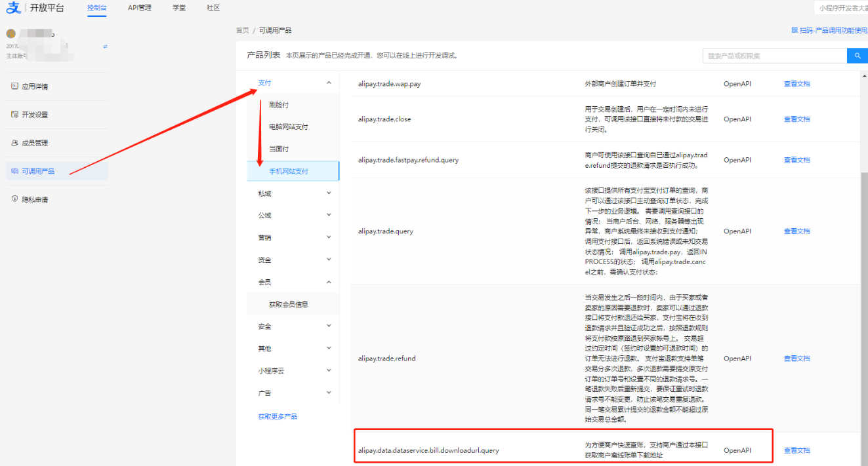
Task: Open the 学堂 tab
Action: 178,8
